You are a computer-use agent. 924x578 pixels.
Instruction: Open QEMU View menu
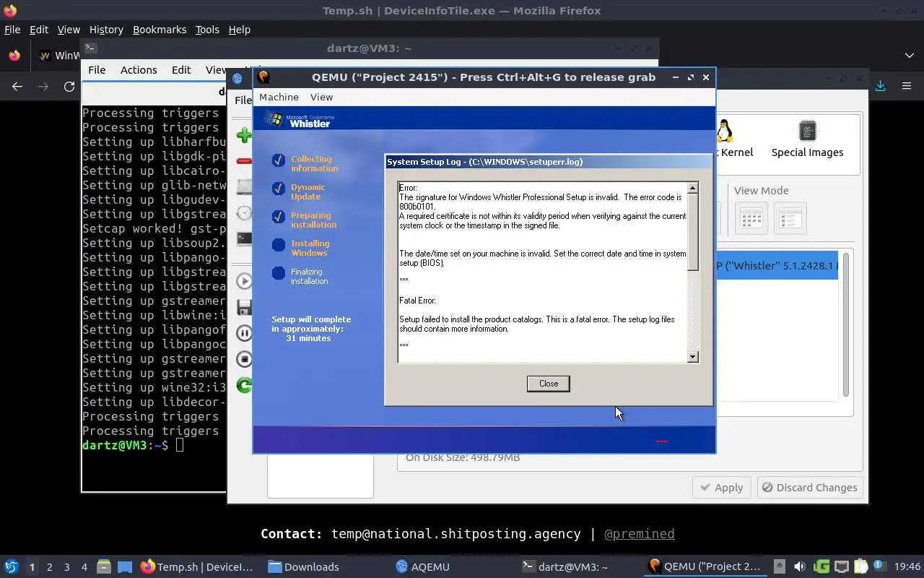(321, 97)
